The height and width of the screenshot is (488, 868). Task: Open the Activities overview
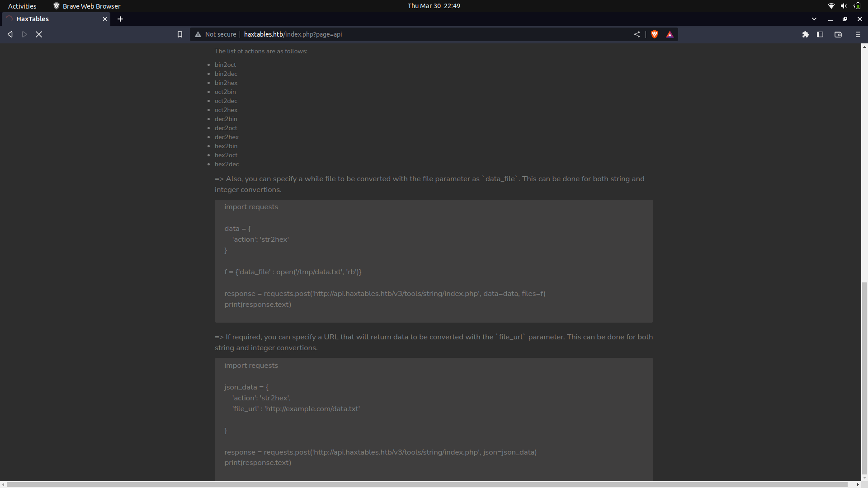point(22,6)
